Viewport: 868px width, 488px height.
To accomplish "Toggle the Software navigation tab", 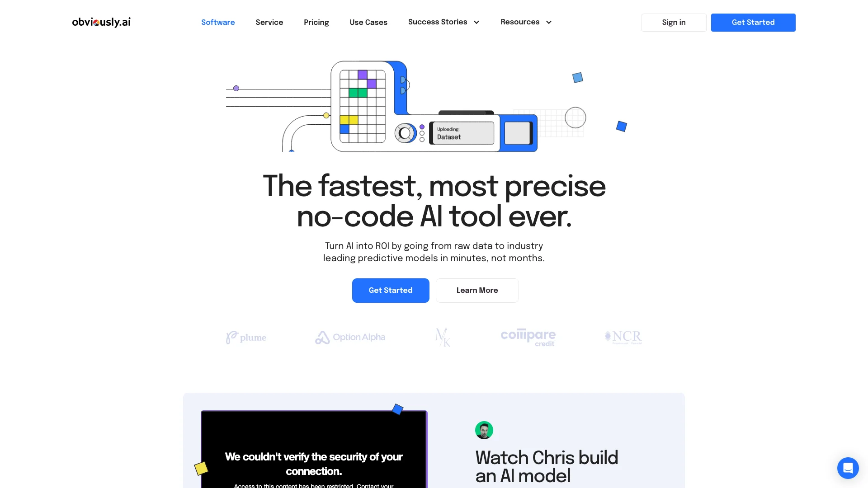I will point(218,22).
